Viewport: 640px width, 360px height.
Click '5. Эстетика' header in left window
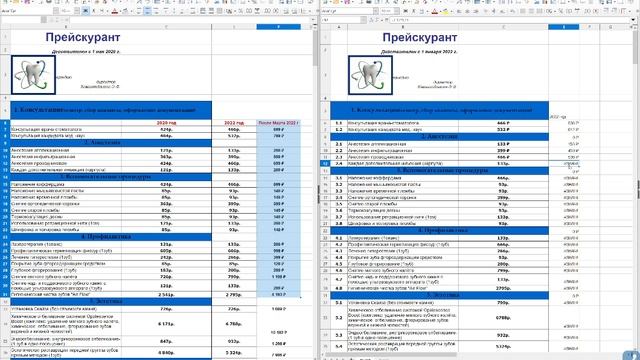[106, 301]
